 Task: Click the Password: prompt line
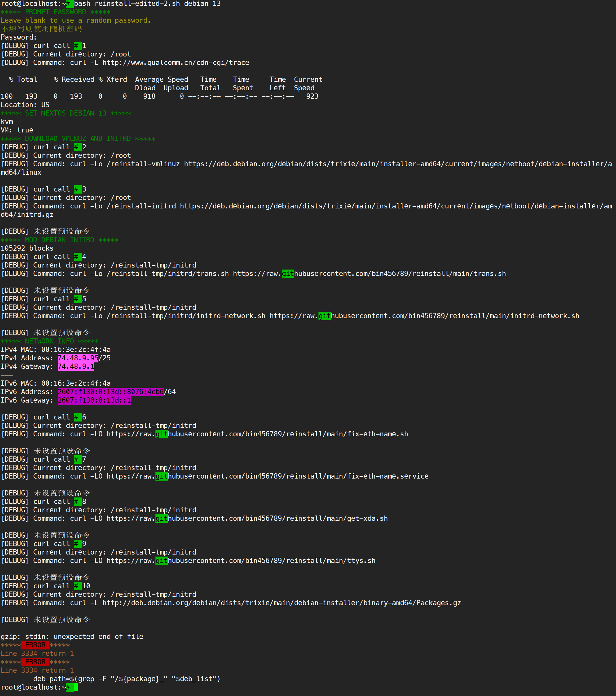[19, 38]
